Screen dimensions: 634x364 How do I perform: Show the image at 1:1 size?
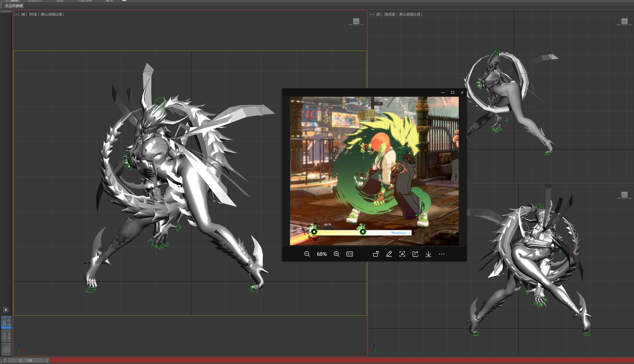[350, 254]
